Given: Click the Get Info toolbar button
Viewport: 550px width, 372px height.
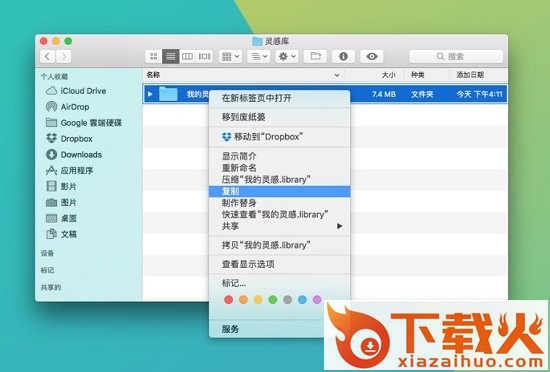Looking at the screenshot, I should click(x=343, y=56).
